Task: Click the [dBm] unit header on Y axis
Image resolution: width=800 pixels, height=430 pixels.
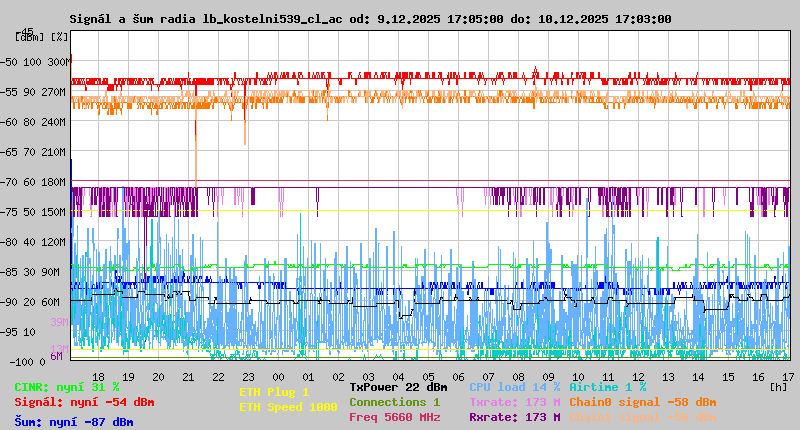Action: coord(28,36)
